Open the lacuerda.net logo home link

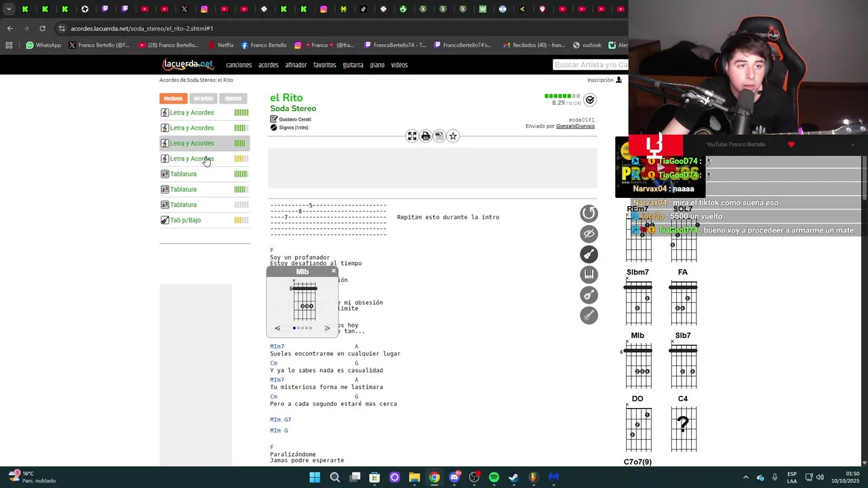click(188, 64)
